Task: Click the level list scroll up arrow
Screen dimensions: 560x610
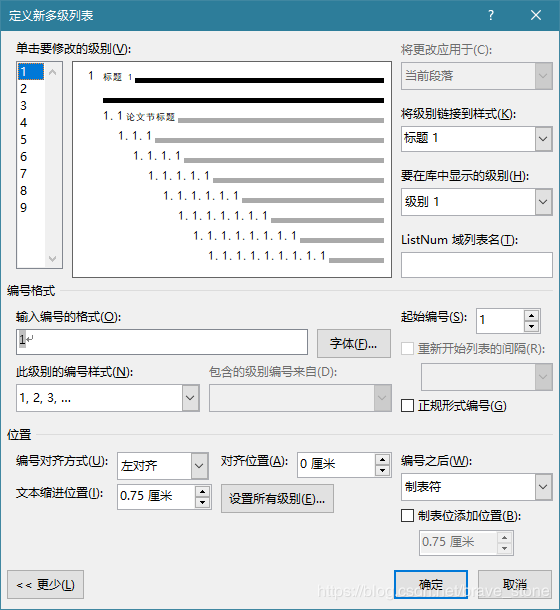Action: coord(53,72)
